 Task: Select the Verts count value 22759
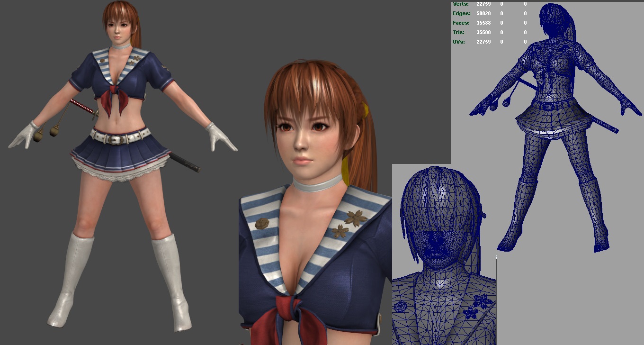click(x=483, y=4)
